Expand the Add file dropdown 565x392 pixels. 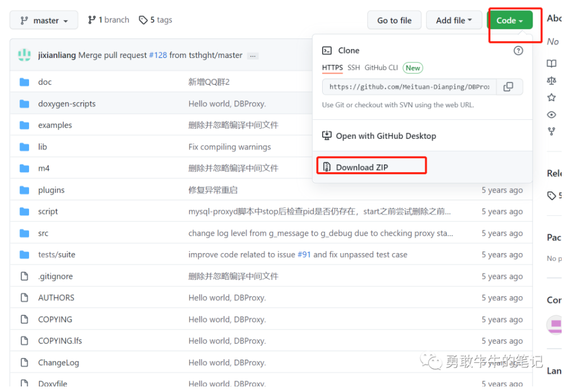[454, 20]
